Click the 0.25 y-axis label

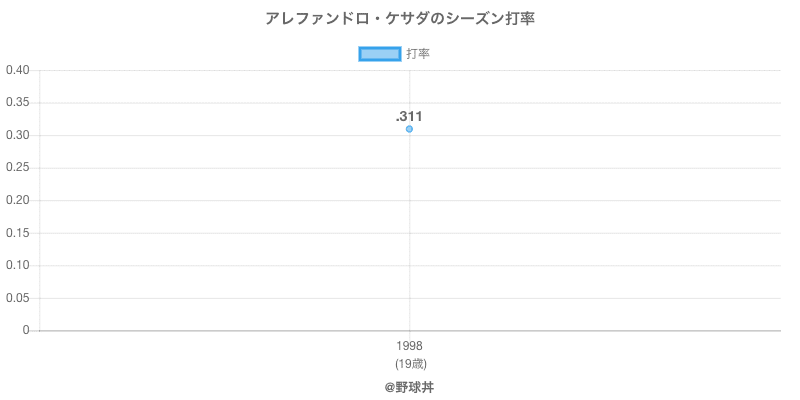[17, 168]
